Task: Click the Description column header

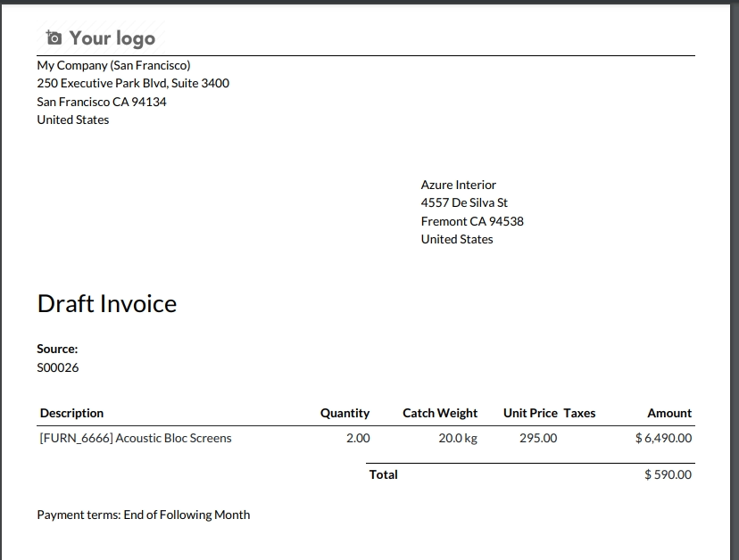Action: coord(71,413)
